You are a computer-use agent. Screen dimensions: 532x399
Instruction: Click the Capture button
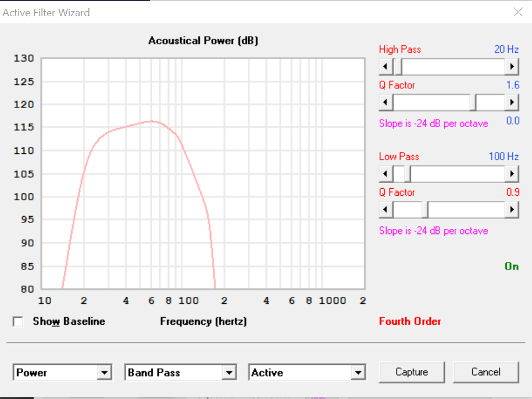[x=412, y=372]
